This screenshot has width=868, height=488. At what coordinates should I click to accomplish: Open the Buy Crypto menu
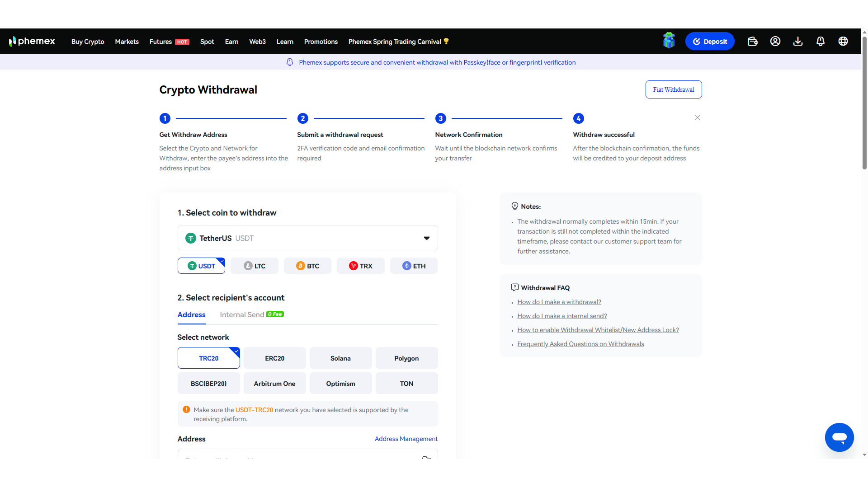click(x=88, y=41)
